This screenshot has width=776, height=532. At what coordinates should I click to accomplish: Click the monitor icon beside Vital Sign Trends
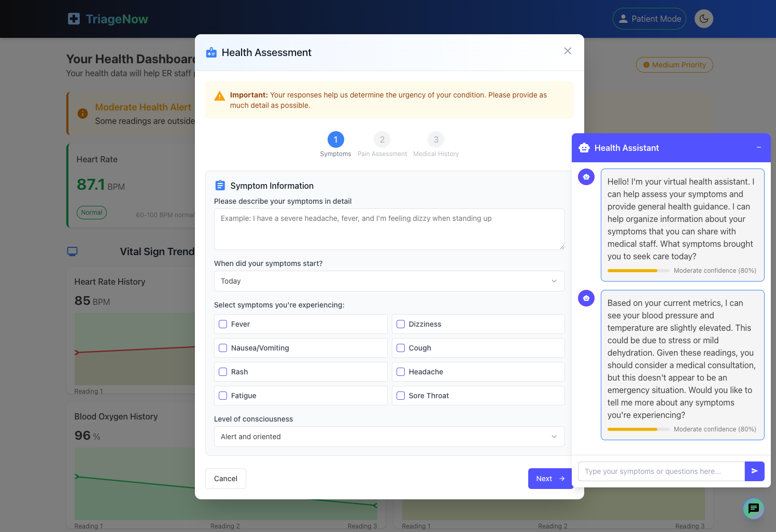coord(73,251)
